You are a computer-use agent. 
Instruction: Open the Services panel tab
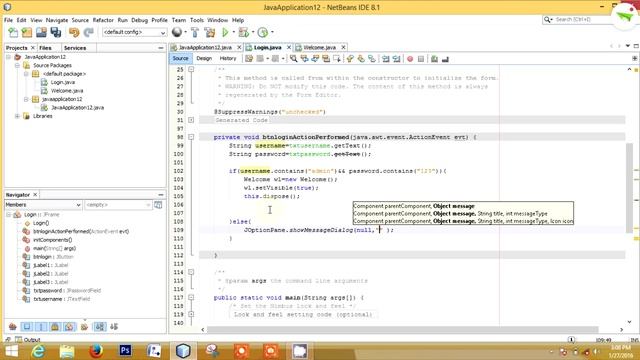click(75, 48)
